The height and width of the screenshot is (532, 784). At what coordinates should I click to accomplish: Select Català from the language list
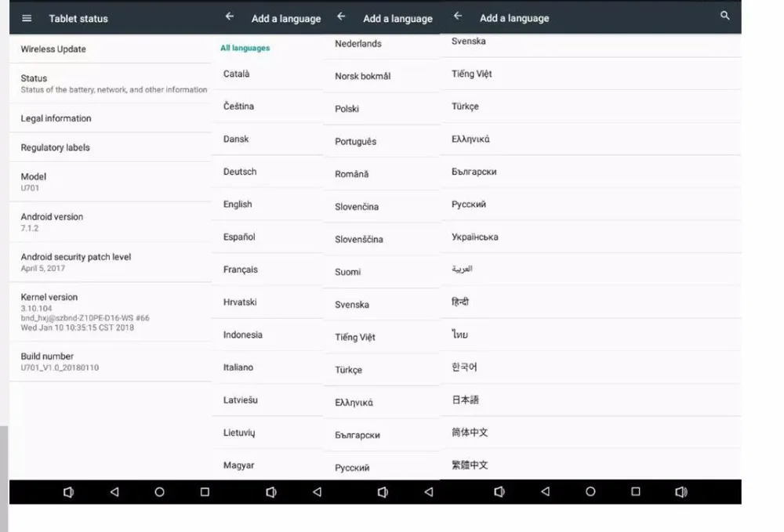[x=267, y=74]
